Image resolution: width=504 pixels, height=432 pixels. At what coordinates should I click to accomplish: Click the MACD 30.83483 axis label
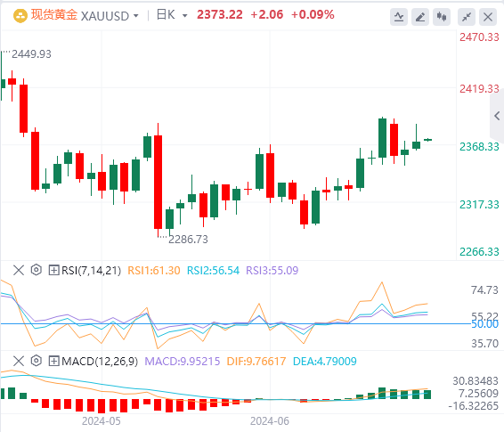point(476,381)
